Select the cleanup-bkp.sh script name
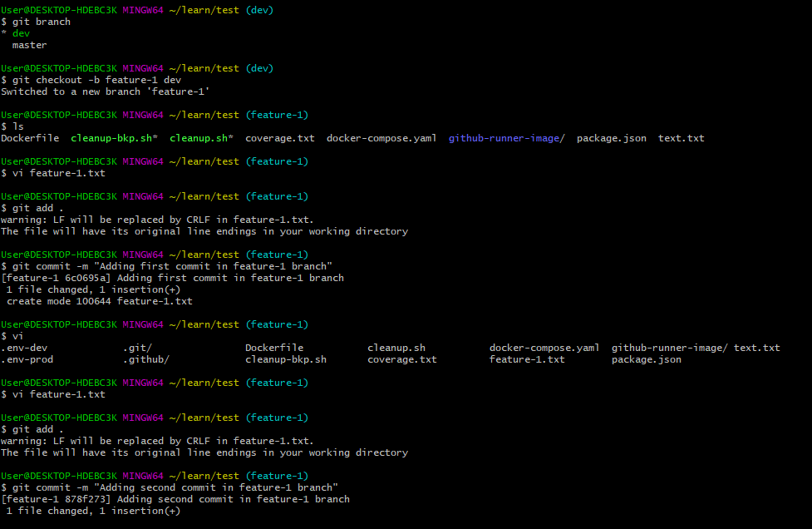812x529 pixels. point(111,138)
